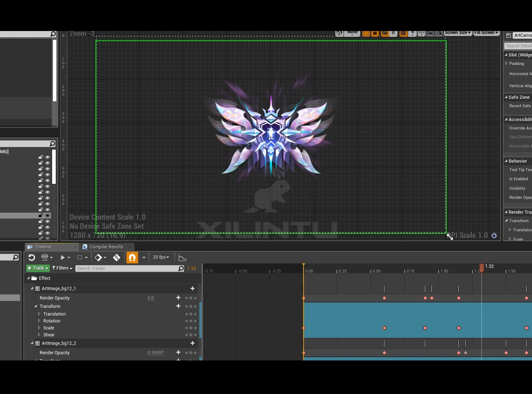
Task: Toggle the respect locks lock button
Action: point(375,33)
